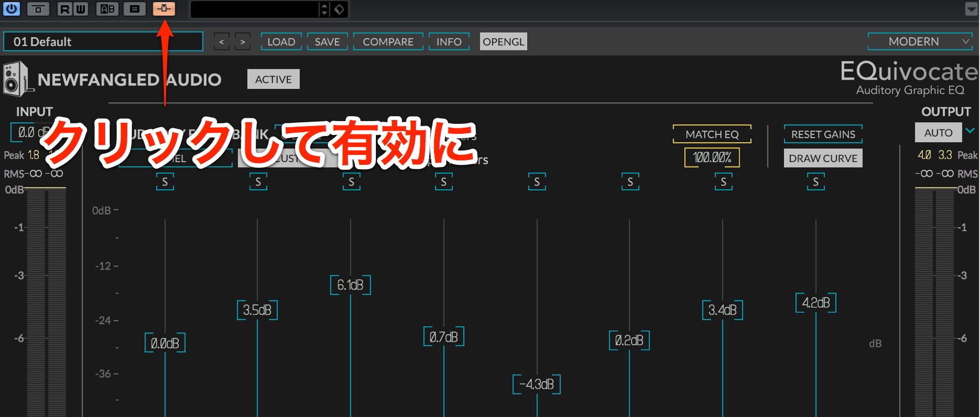Click the 100.00% match amount field
980x417 pixels.
coord(712,158)
